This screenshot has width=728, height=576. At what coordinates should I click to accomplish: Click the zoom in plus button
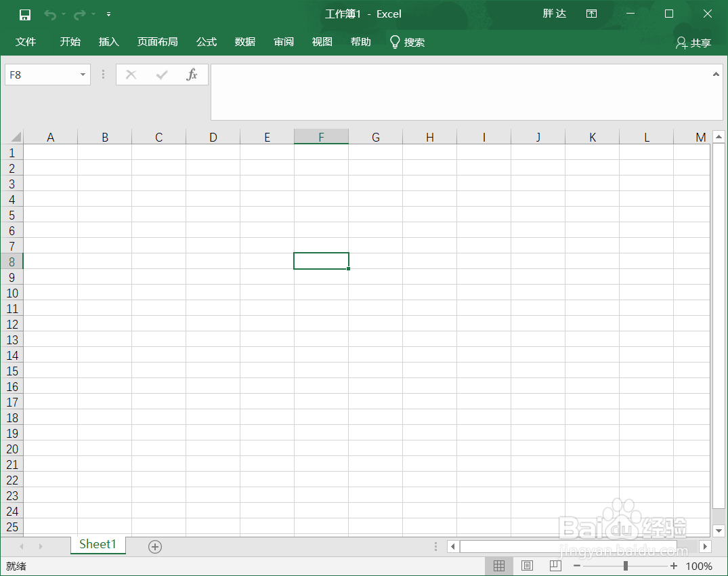coord(674,566)
